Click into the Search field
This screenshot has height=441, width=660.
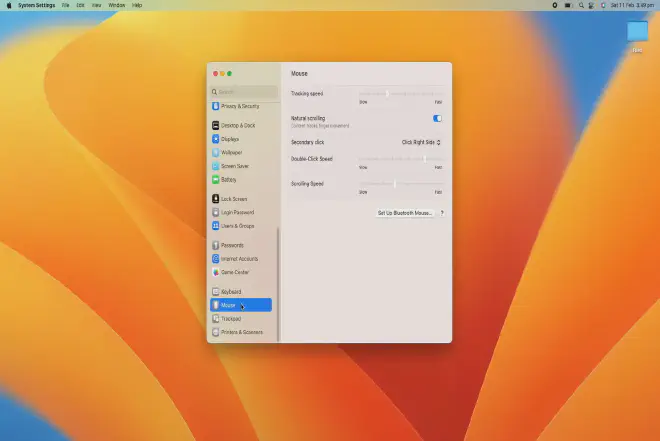click(244, 92)
